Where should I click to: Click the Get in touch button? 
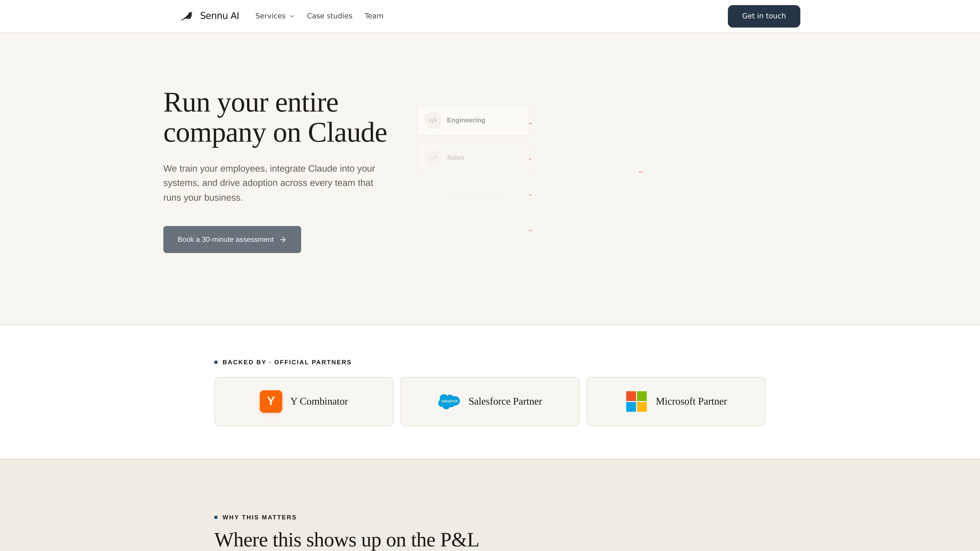764,16
